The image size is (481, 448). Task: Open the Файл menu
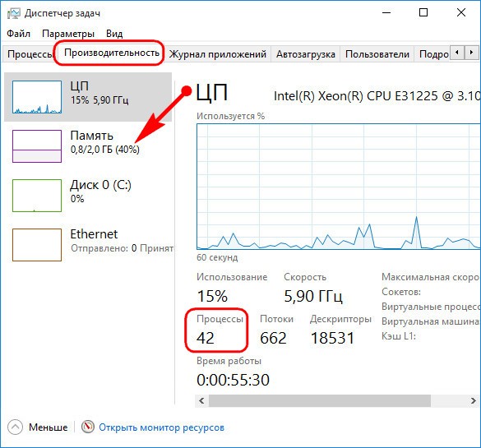pos(18,33)
